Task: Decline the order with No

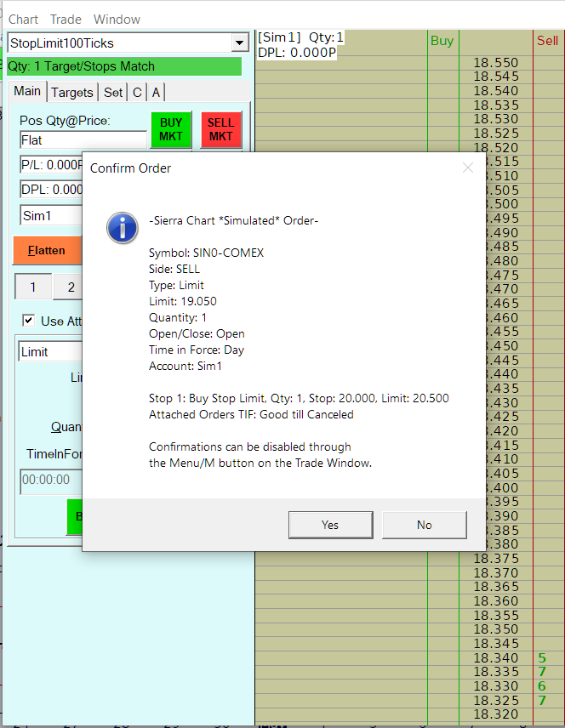Action: (x=425, y=525)
